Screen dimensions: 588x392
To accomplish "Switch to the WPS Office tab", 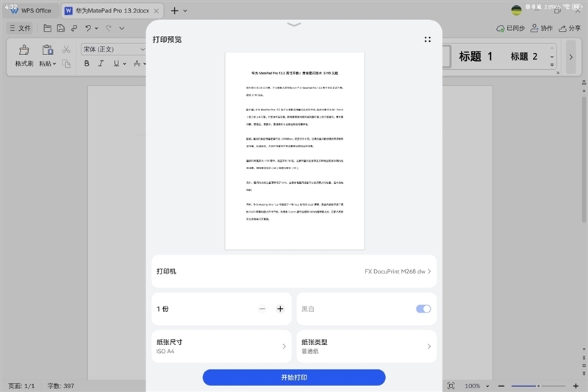I will [x=31, y=11].
